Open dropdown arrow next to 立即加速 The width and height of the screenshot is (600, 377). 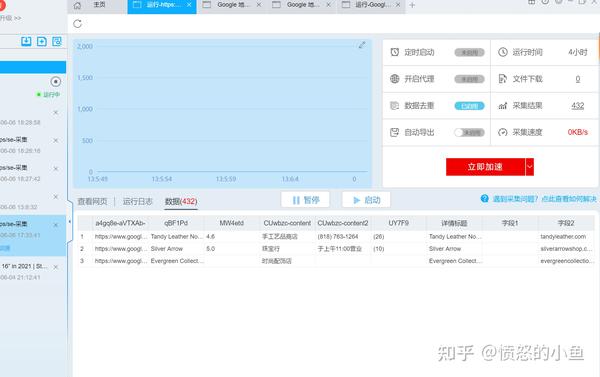pyautogui.click(x=530, y=167)
